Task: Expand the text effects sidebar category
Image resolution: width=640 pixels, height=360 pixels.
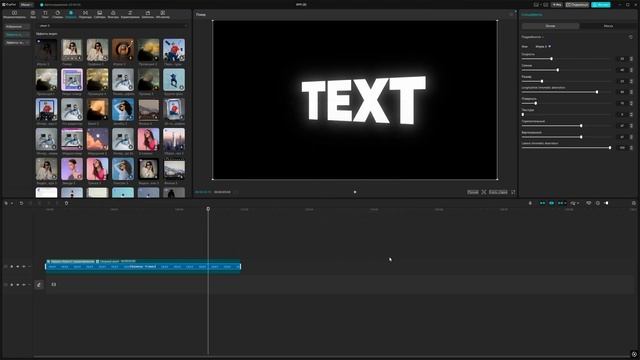Action: 17,42
